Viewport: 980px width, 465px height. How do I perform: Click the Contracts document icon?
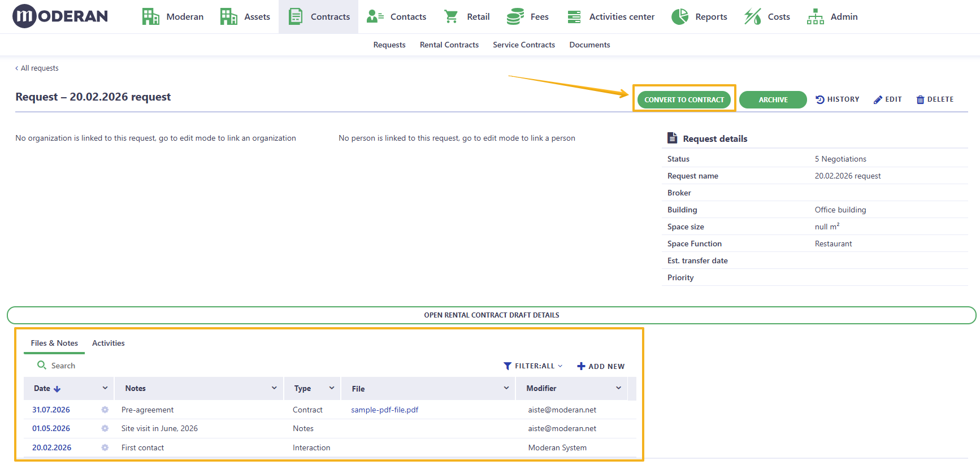(296, 16)
